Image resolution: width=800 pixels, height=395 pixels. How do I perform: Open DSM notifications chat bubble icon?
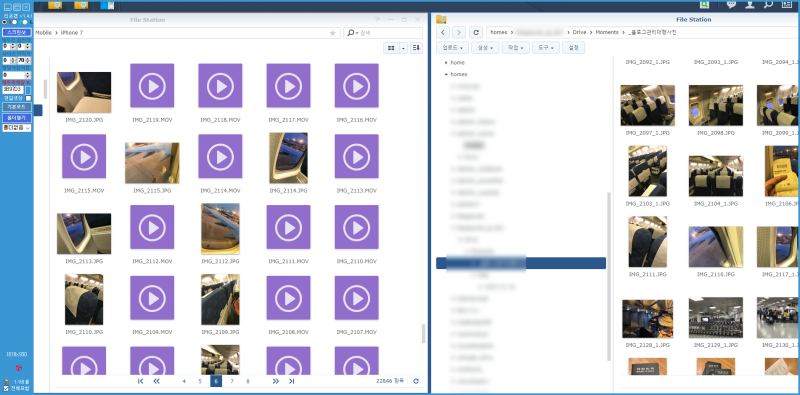click(731, 5)
